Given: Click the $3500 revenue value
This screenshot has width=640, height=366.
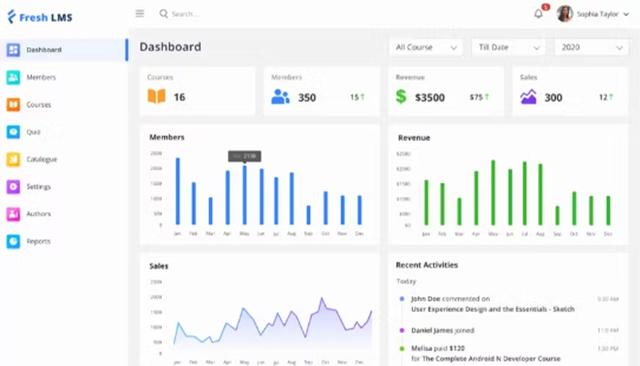Looking at the screenshot, I should tap(430, 98).
